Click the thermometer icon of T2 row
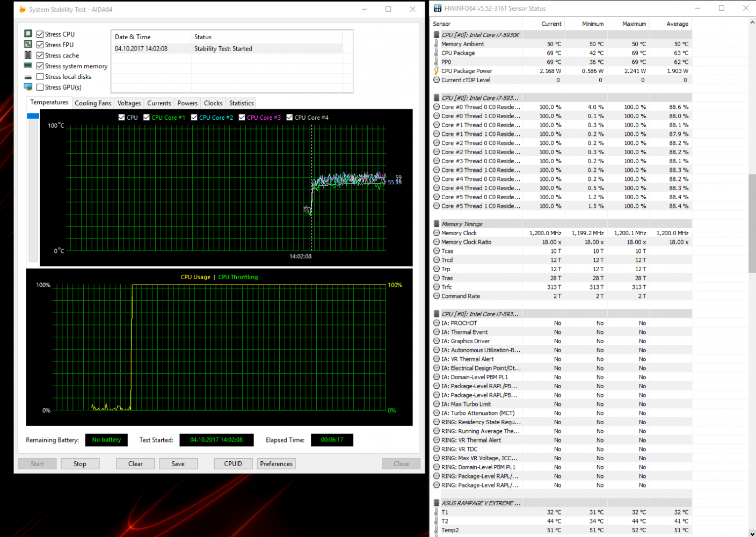Image resolution: width=756 pixels, height=537 pixels. point(436,521)
